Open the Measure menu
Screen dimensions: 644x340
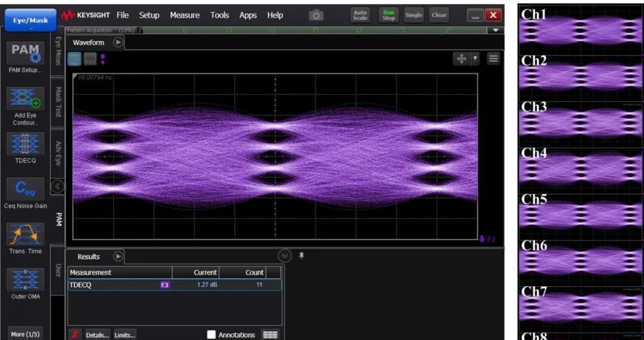185,15
